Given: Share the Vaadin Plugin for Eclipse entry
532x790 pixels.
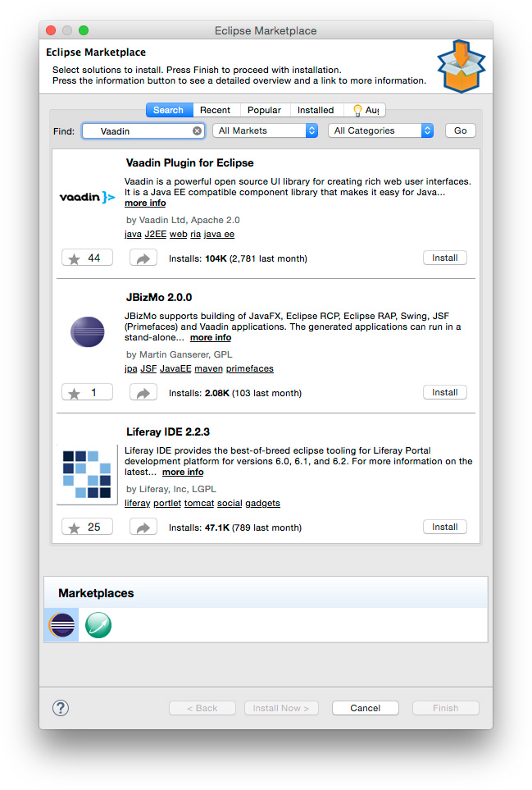Looking at the screenshot, I should pos(143,258).
